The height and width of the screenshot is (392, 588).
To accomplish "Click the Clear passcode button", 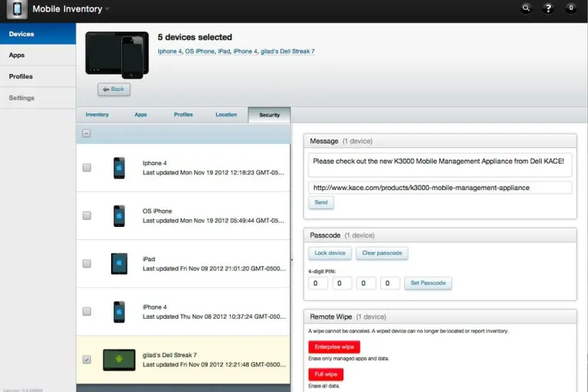I will [382, 253].
